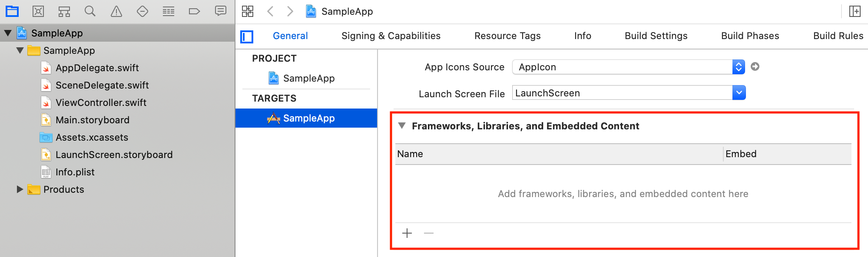
Task: Switch to the Build Rules tab
Action: [838, 36]
